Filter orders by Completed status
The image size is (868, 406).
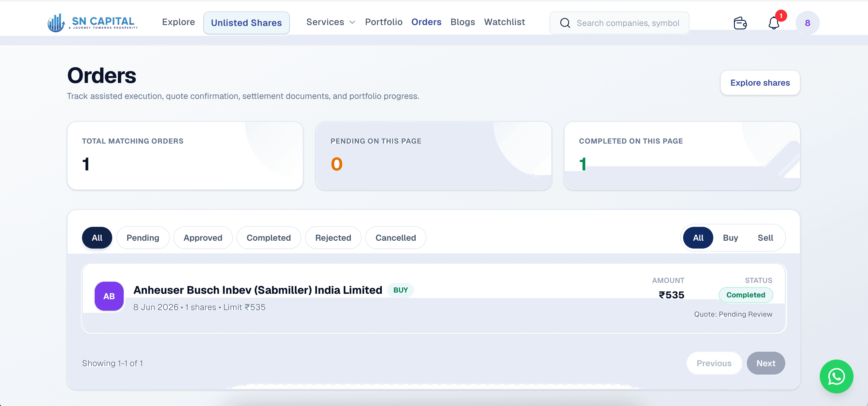click(x=268, y=237)
